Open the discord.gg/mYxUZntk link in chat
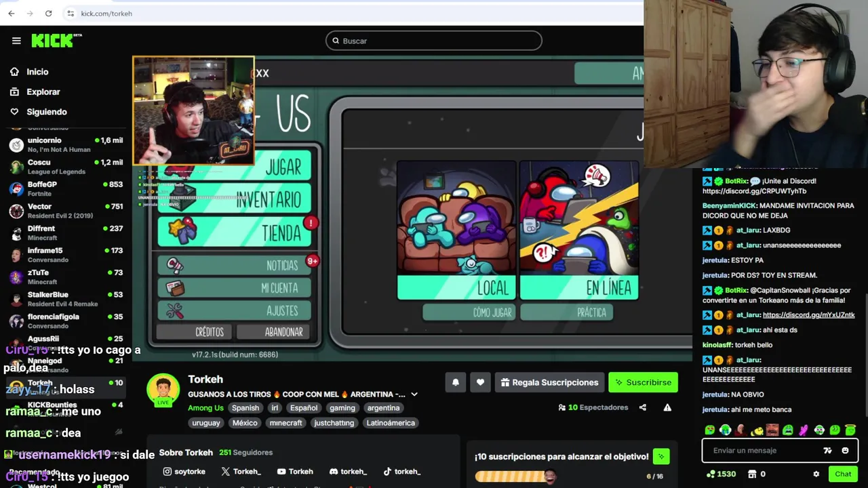The width and height of the screenshot is (868, 488). [808, 315]
